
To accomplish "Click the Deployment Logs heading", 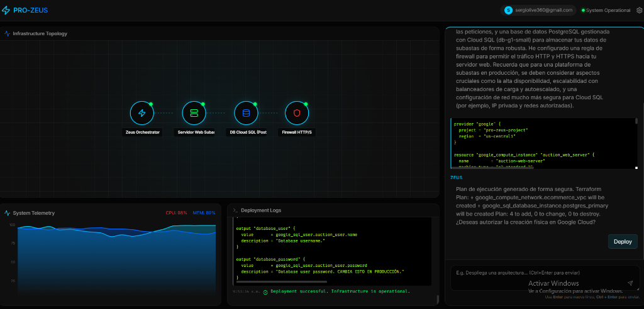I will (261, 210).
